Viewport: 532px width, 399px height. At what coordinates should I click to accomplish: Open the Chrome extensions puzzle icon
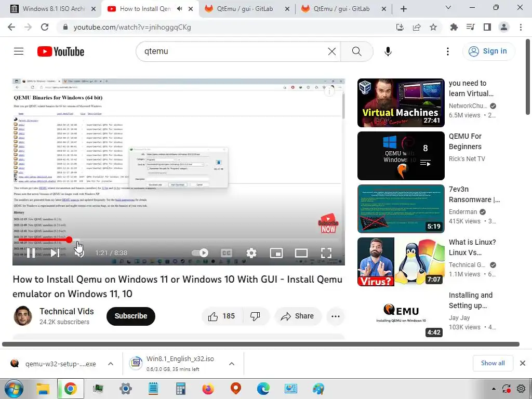[x=454, y=27]
